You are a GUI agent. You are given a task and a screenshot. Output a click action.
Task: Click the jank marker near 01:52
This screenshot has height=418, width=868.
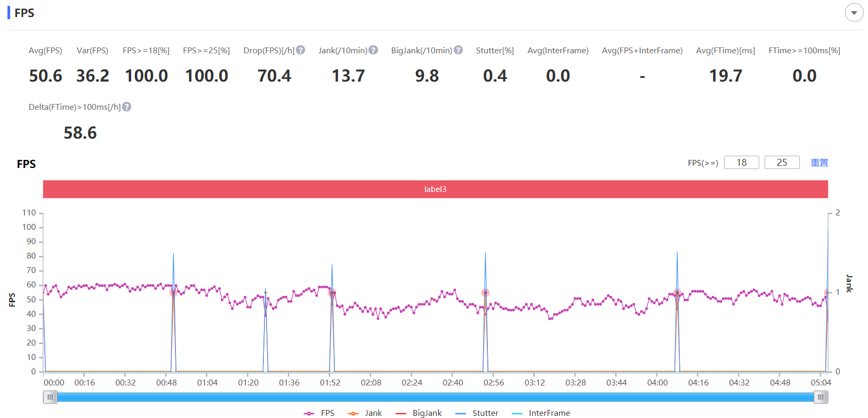pyautogui.click(x=332, y=293)
